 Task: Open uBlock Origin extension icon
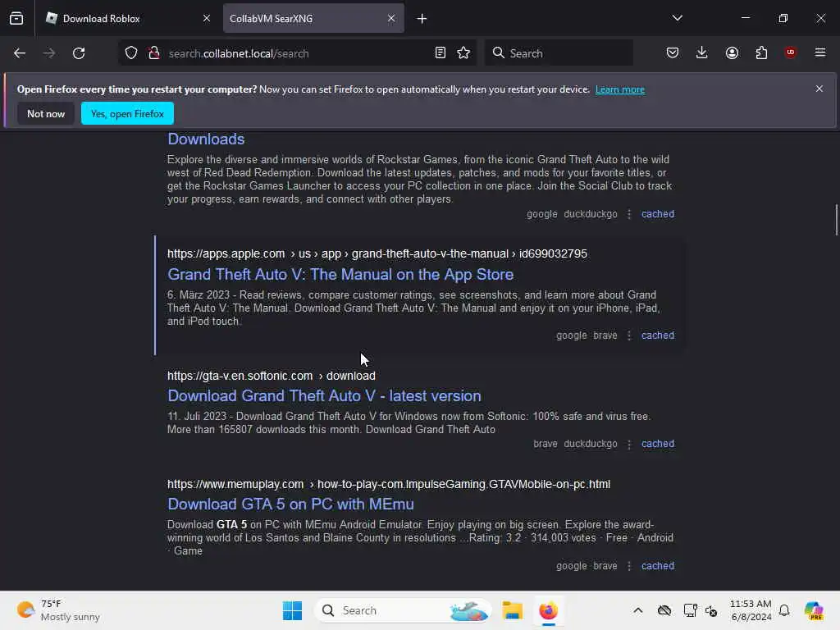790,52
